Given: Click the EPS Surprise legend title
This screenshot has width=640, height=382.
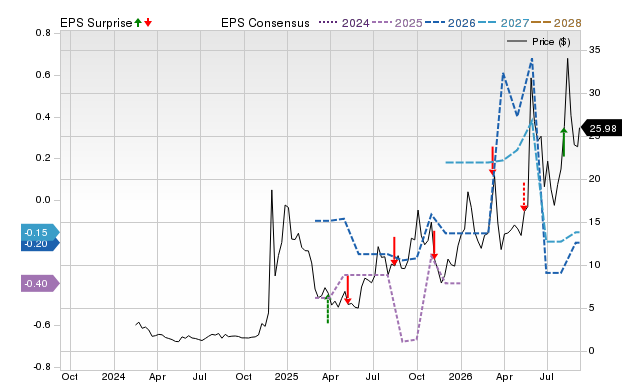Looking at the screenshot, I should (96, 23).
